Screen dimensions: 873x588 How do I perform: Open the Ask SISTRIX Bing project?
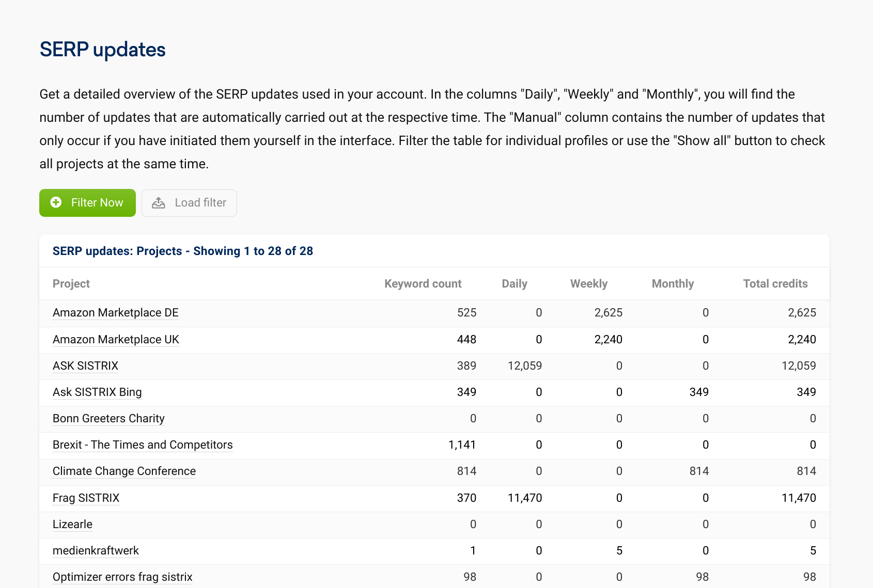pos(97,392)
